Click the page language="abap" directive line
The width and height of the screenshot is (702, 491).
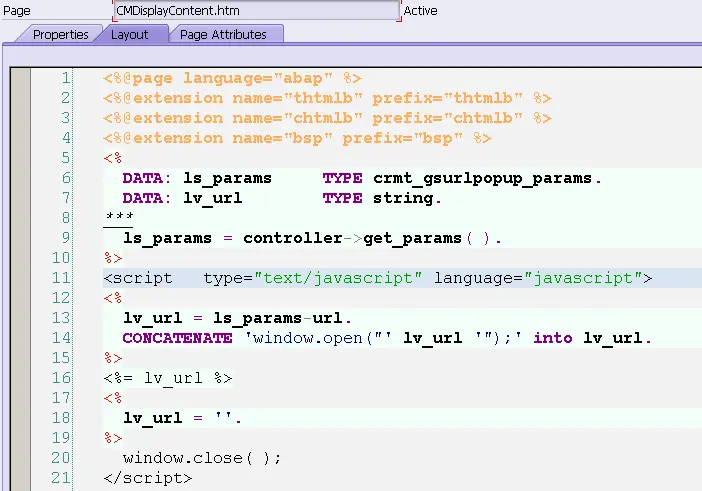pyautogui.click(x=232, y=78)
